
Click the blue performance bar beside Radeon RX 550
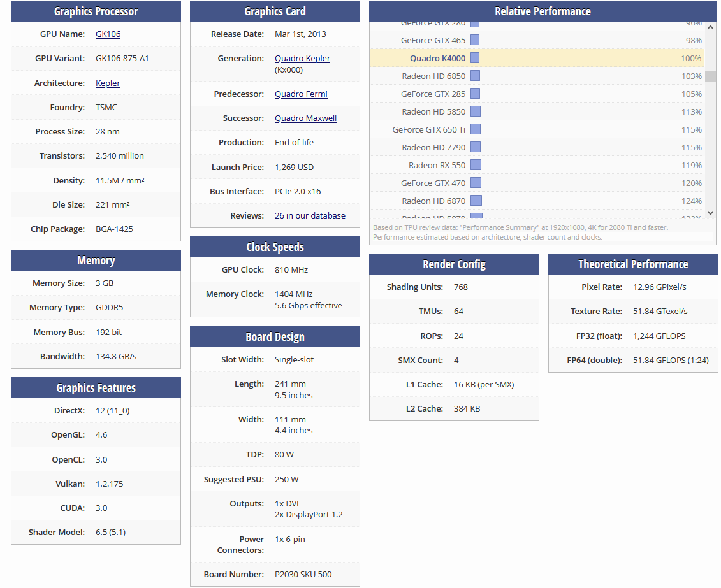coord(476,166)
